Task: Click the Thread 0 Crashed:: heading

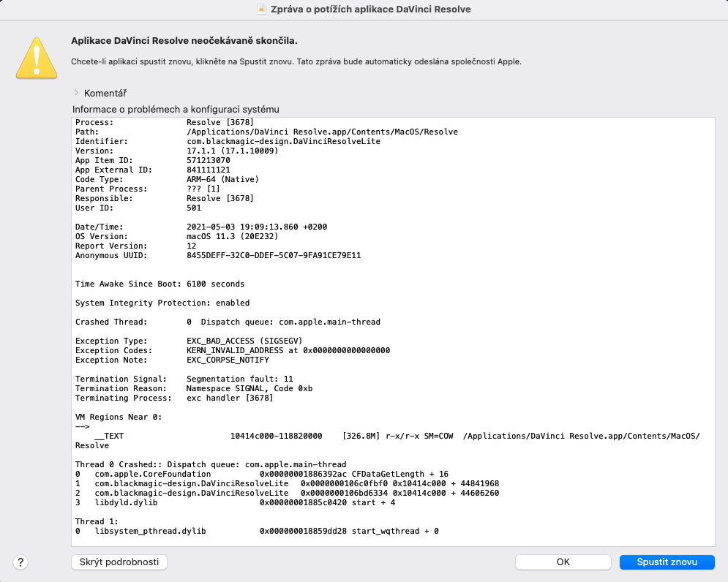Action: (211, 464)
